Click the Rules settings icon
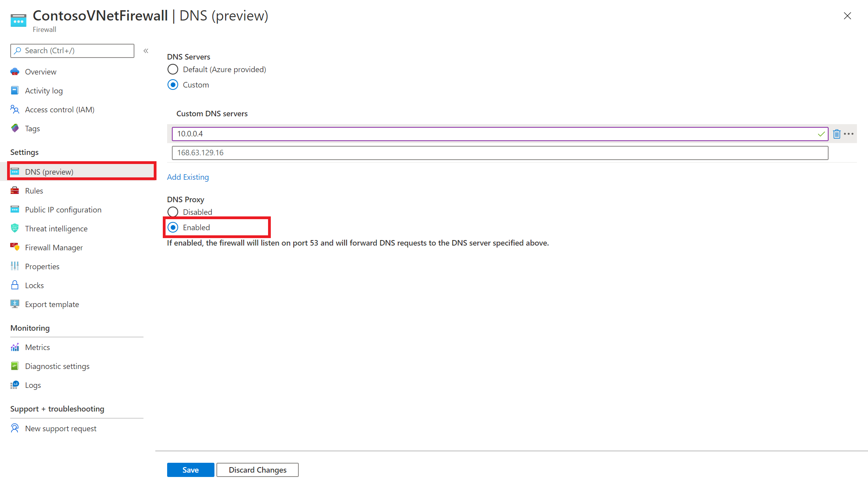Viewport: 868px width, 488px height. (14, 191)
